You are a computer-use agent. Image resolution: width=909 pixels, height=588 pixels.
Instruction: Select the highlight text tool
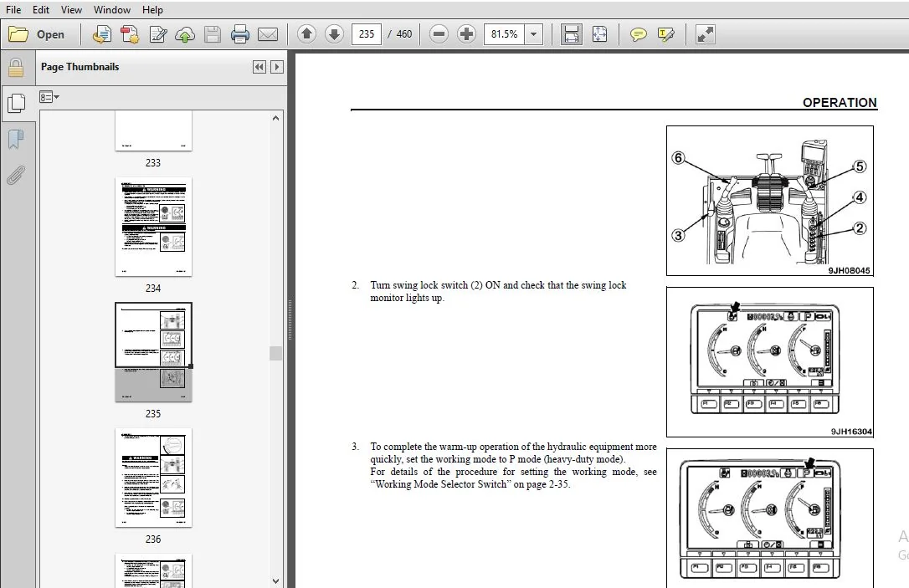(x=666, y=34)
